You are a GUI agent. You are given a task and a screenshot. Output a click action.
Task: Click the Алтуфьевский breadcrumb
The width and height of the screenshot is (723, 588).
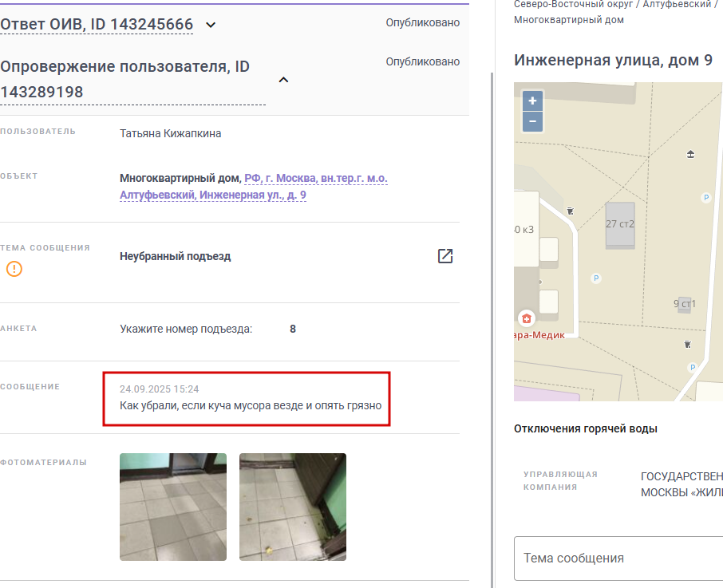click(677, 5)
